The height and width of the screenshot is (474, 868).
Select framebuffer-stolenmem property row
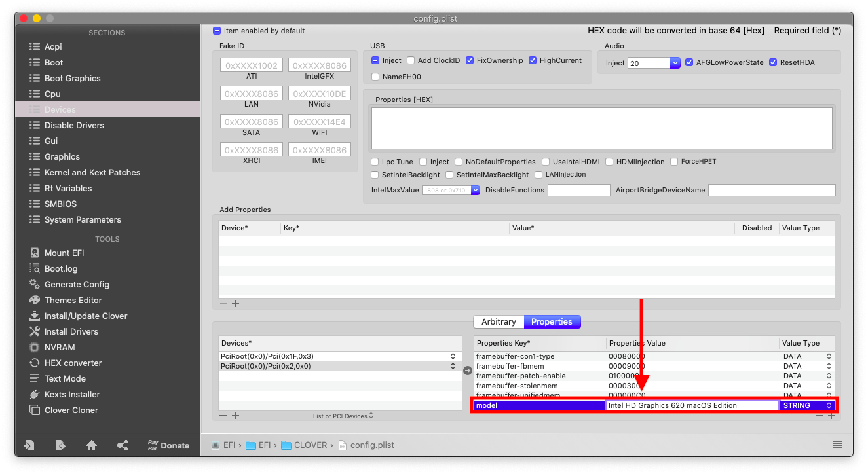(x=654, y=386)
